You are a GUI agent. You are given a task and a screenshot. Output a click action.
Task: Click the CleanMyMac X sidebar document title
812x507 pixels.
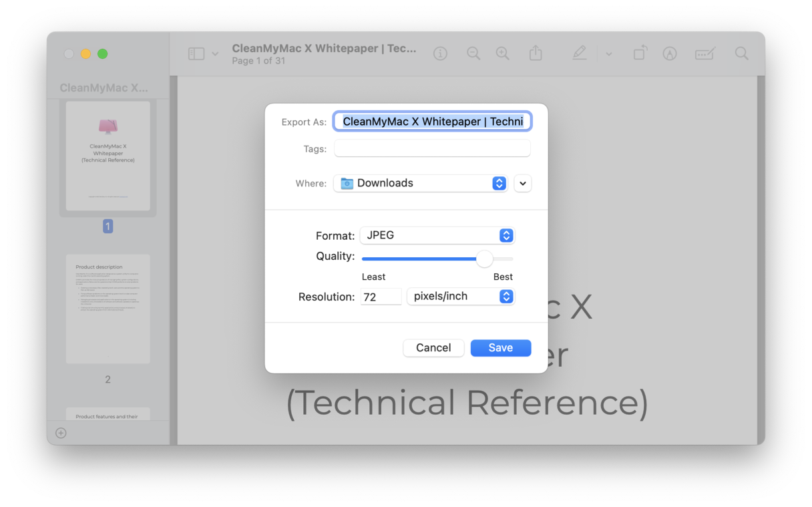coord(104,88)
